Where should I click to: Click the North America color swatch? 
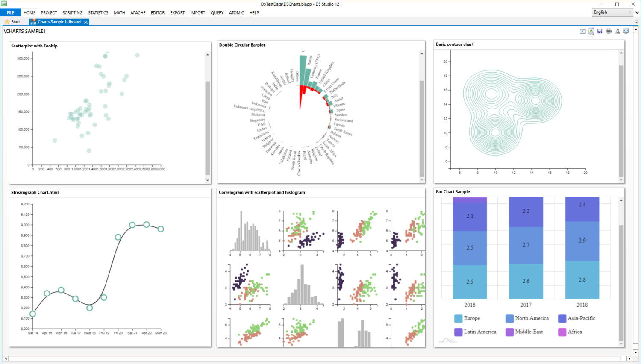[509, 318]
